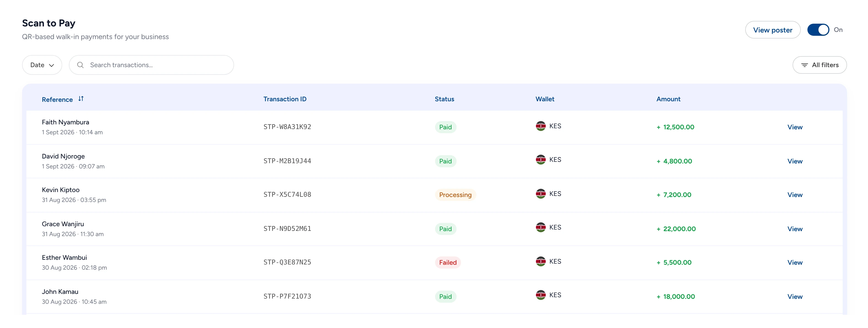Click the Paid badge for STP-N9D52M61

pyautogui.click(x=446, y=229)
